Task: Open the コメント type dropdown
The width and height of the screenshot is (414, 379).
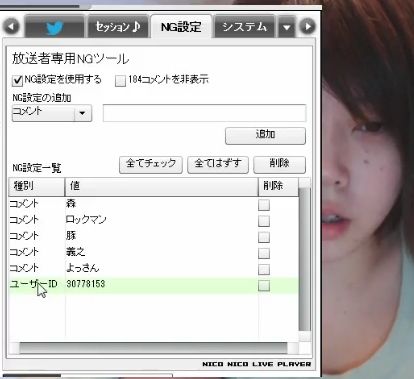Action: coord(52,113)
